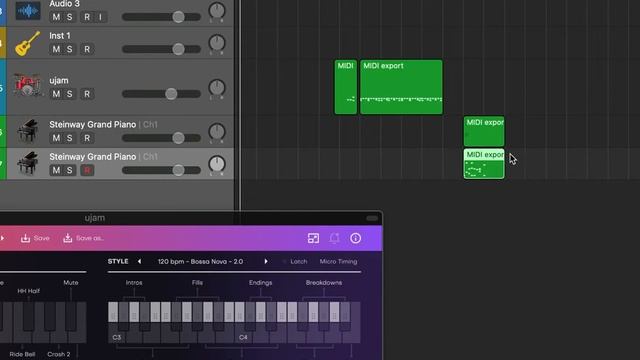
Task: Mute the Audio 3 track
Action: tap(56, 17)
